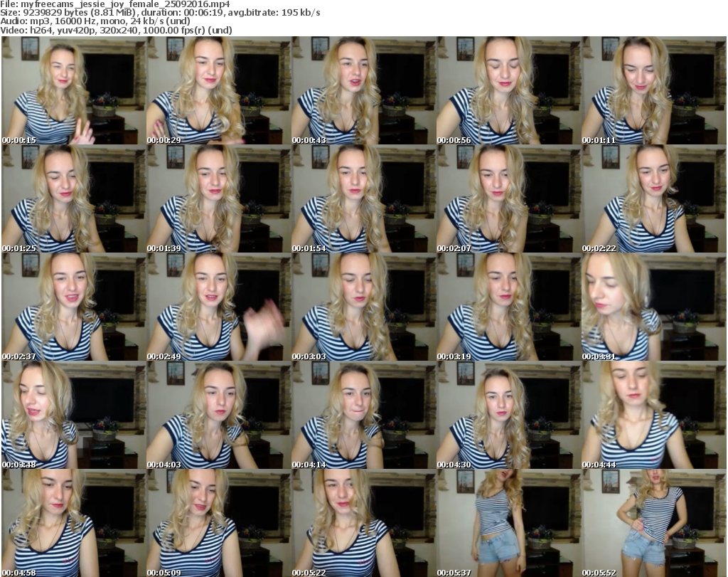Select the thumbnail at 00:01:11
The width and height of the screenshot is (728, 577).
[654, 90]
